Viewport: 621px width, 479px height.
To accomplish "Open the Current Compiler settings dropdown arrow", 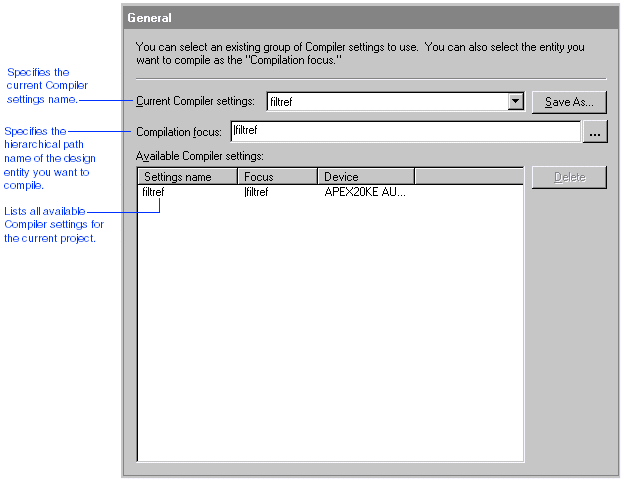I will (515, 101).
